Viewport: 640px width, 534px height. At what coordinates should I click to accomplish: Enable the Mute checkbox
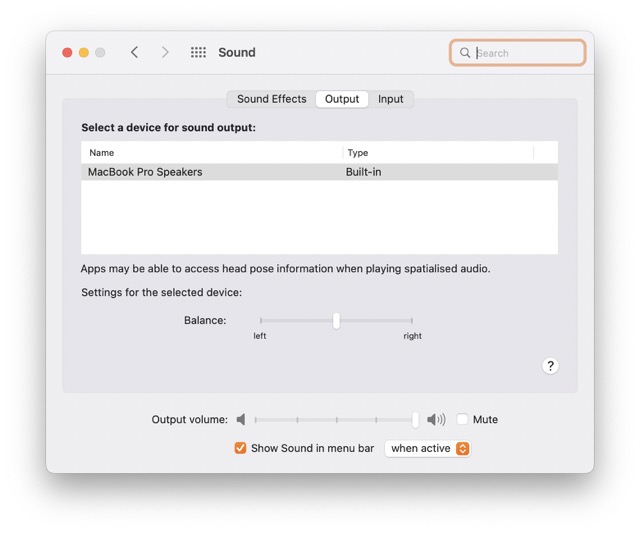coord(463,420)
